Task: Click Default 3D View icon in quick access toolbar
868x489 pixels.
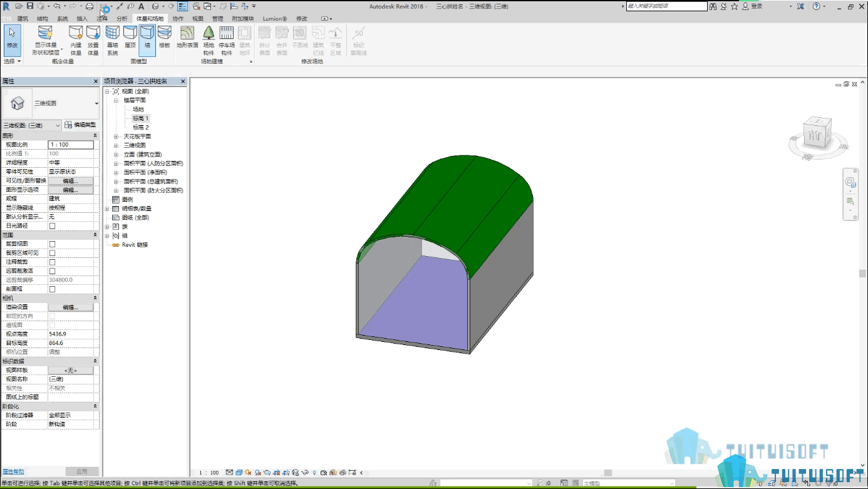Action: 155,6
